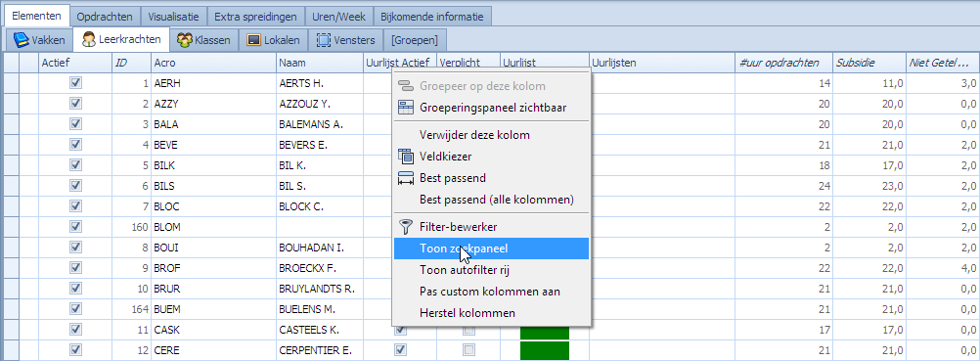Click the Subsidie column header

click(869, 63)
